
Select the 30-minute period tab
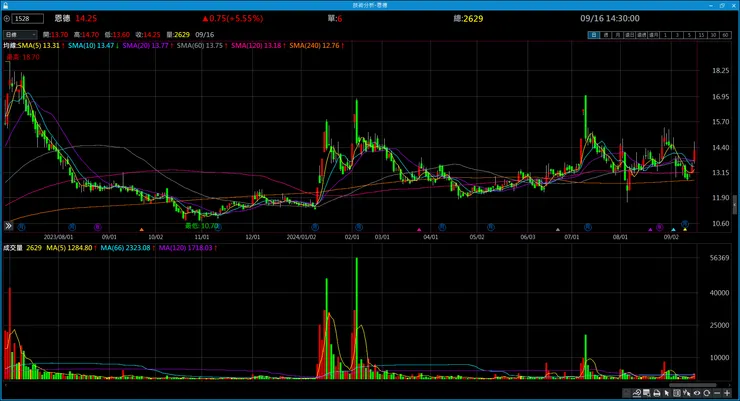click(x=713, y=35)
